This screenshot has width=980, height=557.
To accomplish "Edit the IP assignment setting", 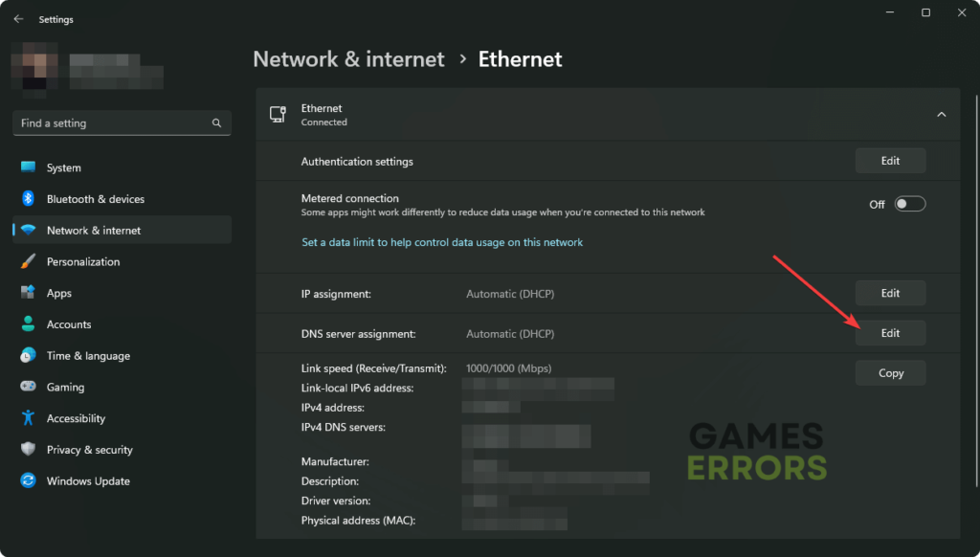I will coord(890,293).
